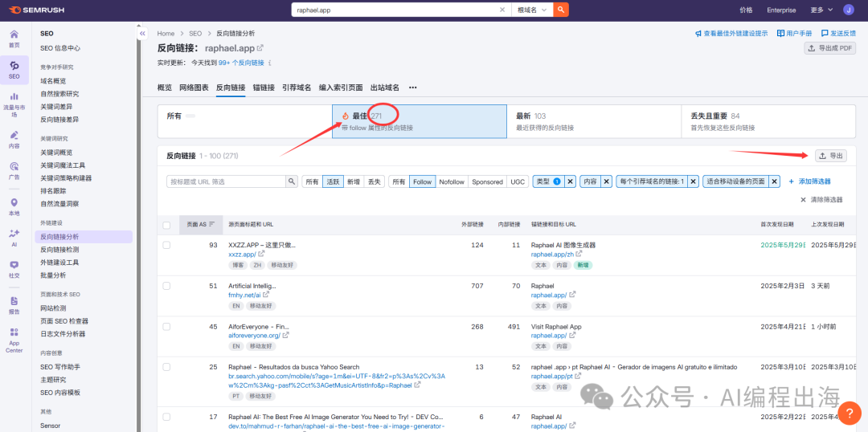Switch to the 锚链接 tab
Screen dimensions: 868x432
[x=264, y=88]
